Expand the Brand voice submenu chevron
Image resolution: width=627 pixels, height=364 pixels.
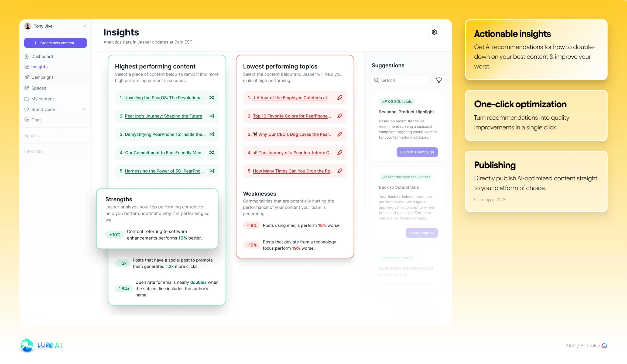(x=84, y=109)
